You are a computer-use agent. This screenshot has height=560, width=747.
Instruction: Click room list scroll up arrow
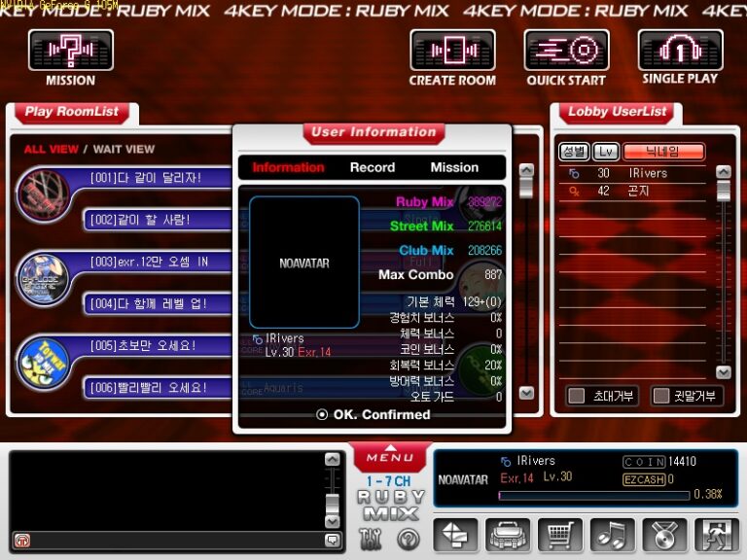[526, 170]
